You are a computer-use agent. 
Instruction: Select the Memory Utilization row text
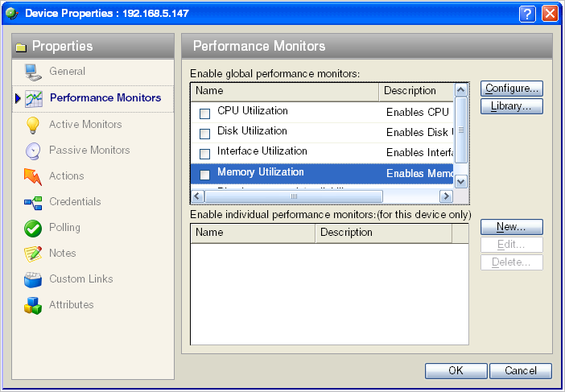pos(261,172)
